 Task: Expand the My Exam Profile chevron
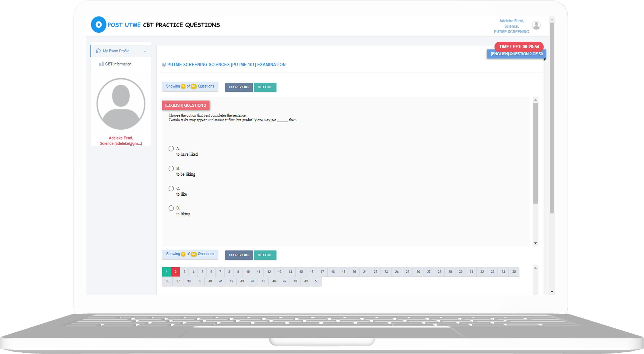[x=145, y=51]
